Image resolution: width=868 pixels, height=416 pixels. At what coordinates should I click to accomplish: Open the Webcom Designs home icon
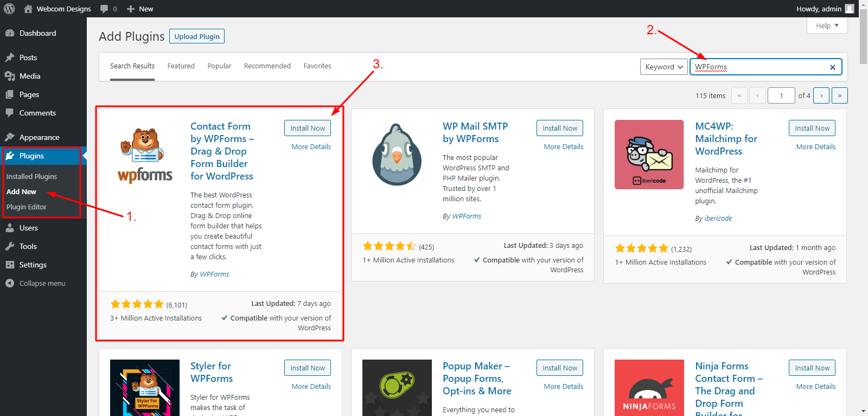(28, 9)
